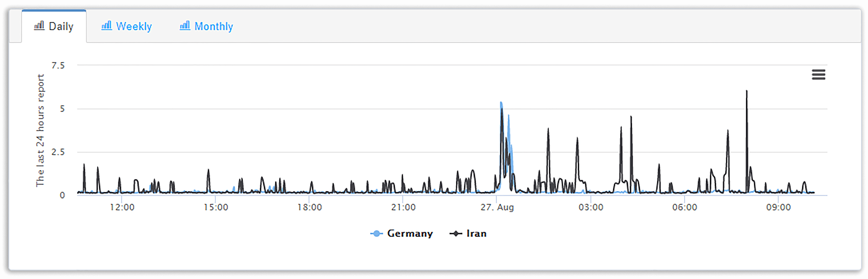This screenshot has width=868, height=279.
Task: Click the 2.5 y-axis value
Action: [58, 152]
